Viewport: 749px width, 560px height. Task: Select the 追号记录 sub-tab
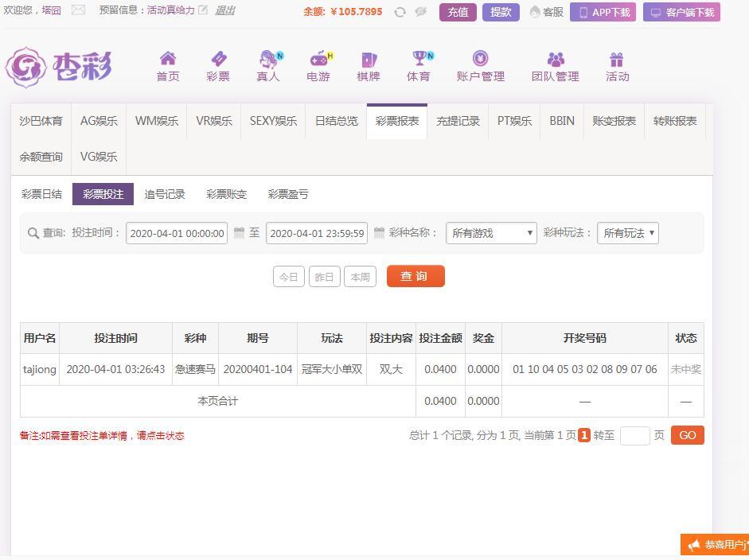[164, 194]
